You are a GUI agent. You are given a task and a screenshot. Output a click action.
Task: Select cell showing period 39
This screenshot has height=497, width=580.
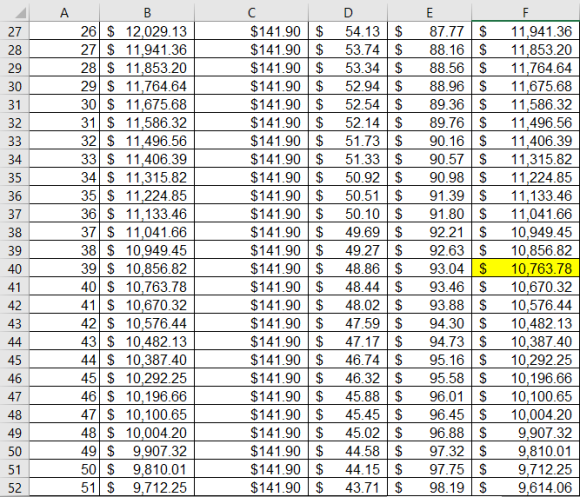coord(64,268)
